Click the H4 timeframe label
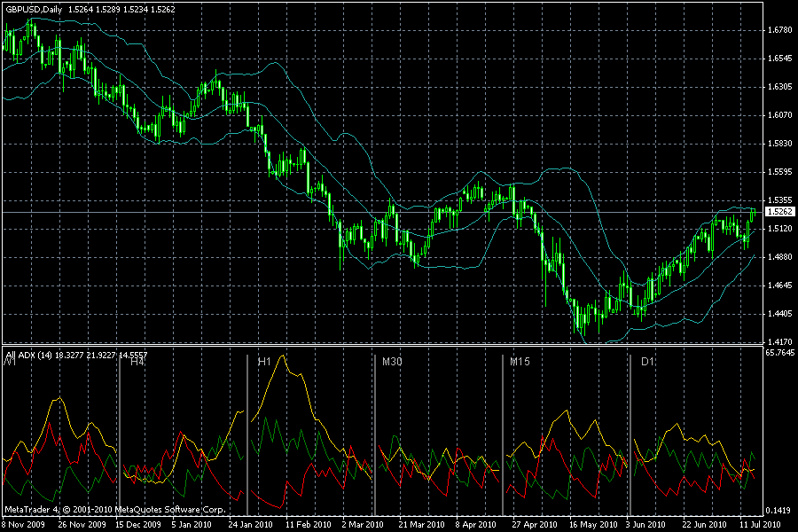 point(137,362)
